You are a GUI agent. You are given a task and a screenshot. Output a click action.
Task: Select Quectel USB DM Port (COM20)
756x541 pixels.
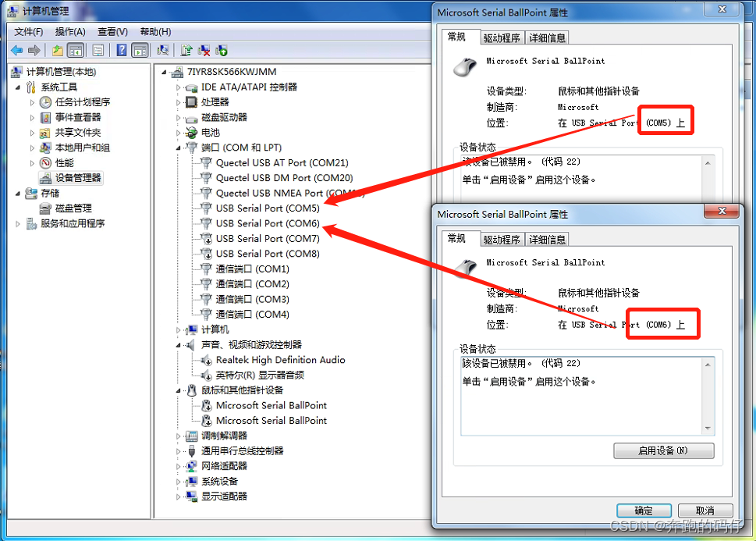[285, 177]
